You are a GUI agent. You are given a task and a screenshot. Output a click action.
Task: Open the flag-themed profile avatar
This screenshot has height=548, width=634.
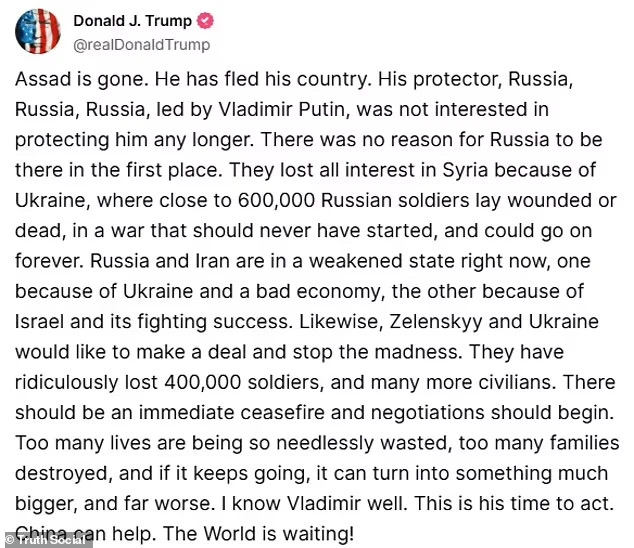(x=38, y=31)
